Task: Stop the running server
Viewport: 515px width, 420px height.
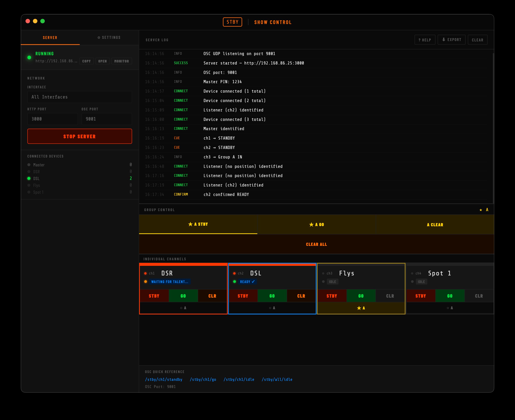Action: (80, 136)
